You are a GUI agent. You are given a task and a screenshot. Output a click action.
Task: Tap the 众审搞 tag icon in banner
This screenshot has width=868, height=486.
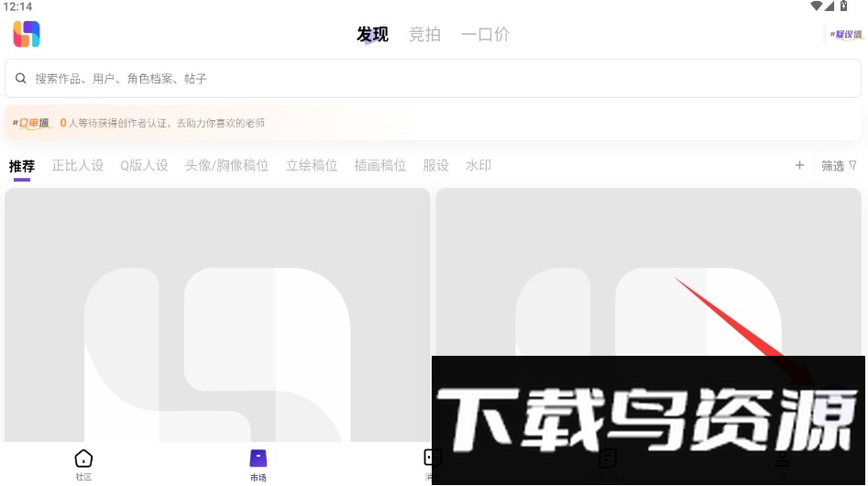pos(32,122)
